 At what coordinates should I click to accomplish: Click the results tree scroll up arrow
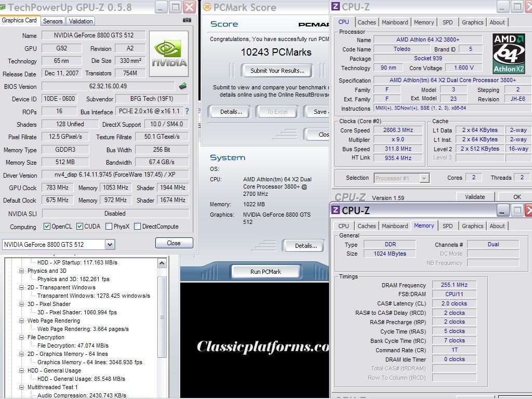(x=162, y=263)
